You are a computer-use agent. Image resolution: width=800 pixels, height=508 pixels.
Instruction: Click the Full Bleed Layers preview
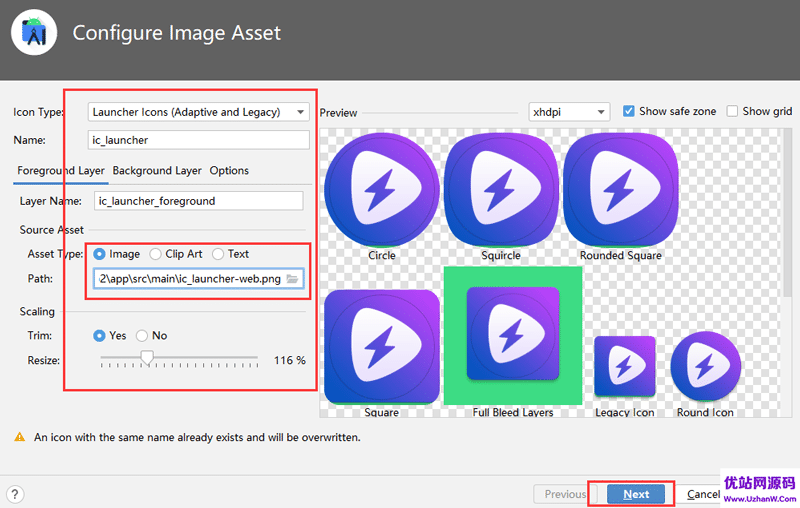pyautogui.click(x=513, y=336)
